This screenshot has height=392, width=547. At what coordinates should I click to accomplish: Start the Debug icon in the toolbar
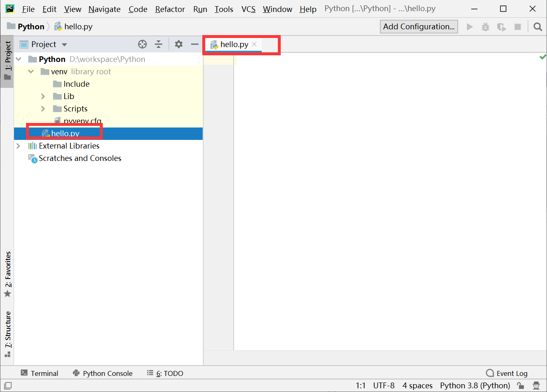pyautogui.click(x=485, y=26)
